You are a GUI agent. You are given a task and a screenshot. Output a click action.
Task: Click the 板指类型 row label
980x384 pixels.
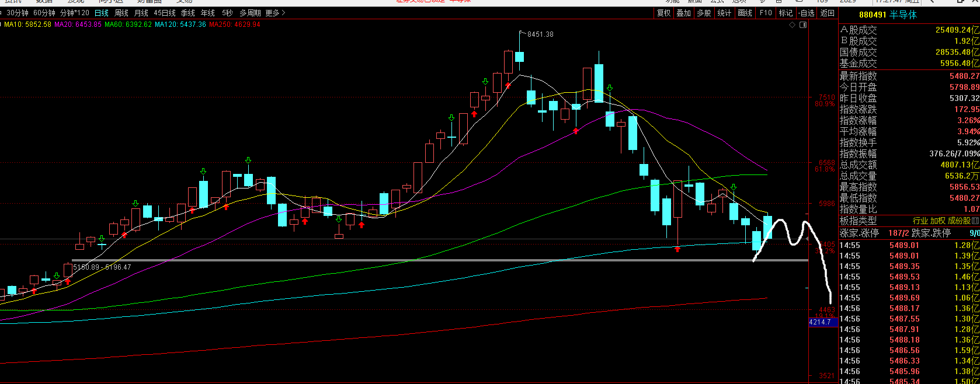859,221
